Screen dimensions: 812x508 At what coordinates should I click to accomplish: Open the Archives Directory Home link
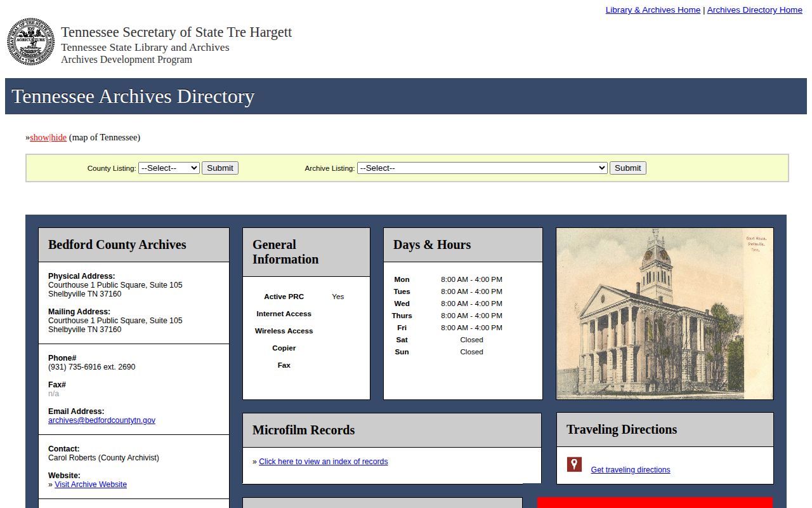tap(755, 10)
